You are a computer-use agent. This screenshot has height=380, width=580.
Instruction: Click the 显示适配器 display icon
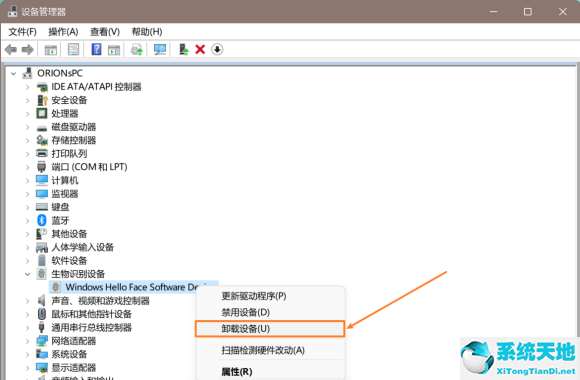(42, 367)
